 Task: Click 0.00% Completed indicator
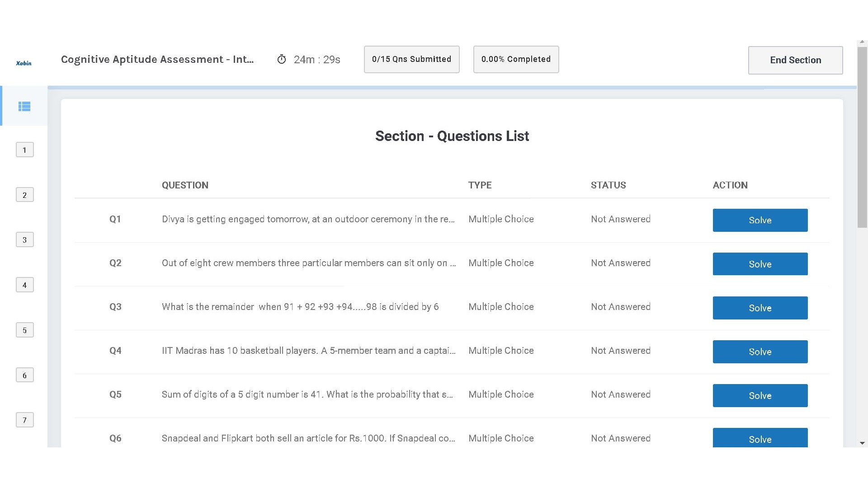(x=516, y=59)
